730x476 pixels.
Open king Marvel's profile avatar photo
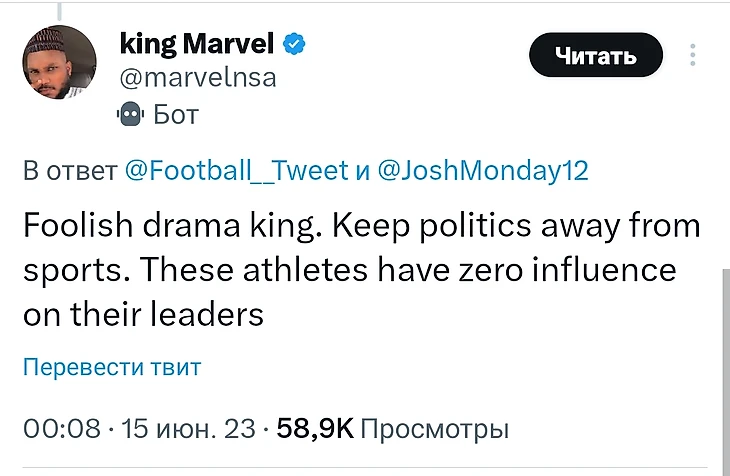coord(59,62)
